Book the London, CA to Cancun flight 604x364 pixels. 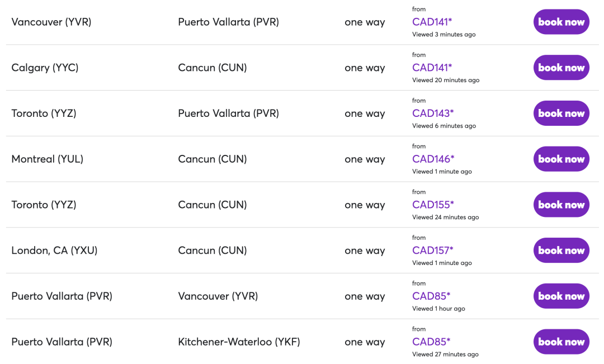(561, 250)
